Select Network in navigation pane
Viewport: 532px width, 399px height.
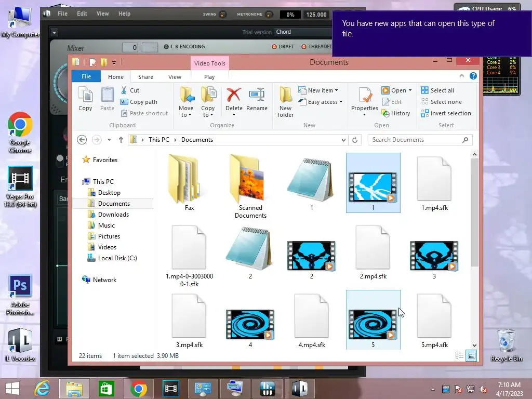click(104, 280)
